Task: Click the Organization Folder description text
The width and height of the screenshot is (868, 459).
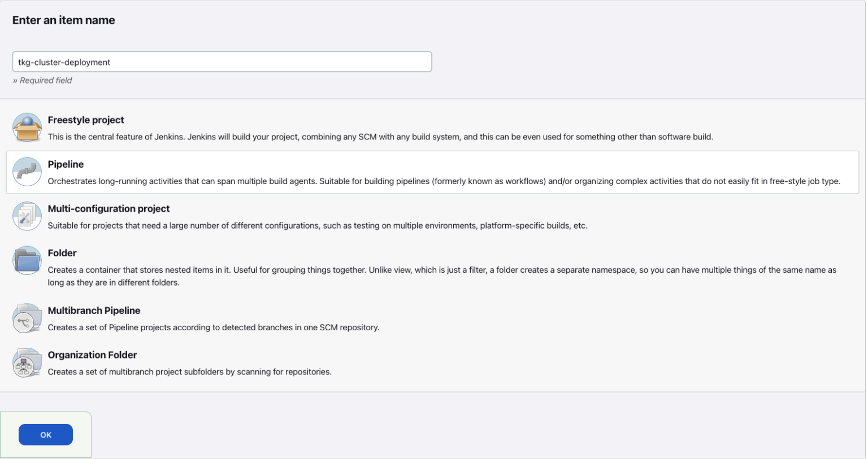Action: tap(189, 372)
